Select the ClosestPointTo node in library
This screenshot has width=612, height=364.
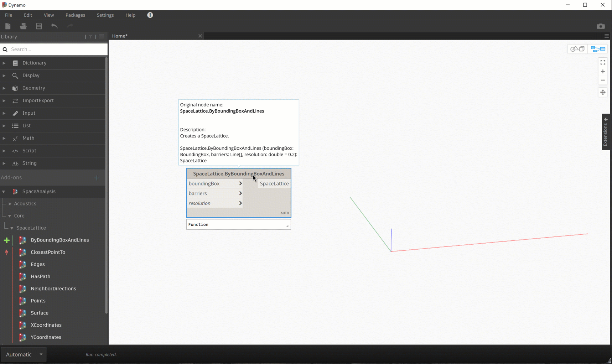pos(48,252)
